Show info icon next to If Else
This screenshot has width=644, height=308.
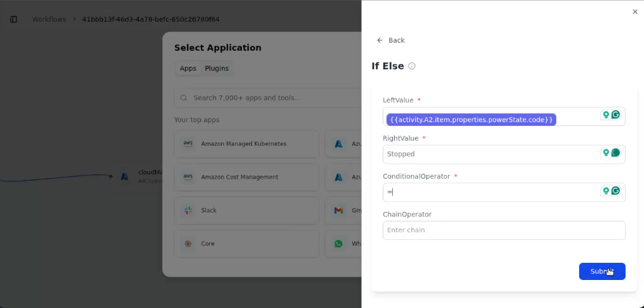[411, 66]
